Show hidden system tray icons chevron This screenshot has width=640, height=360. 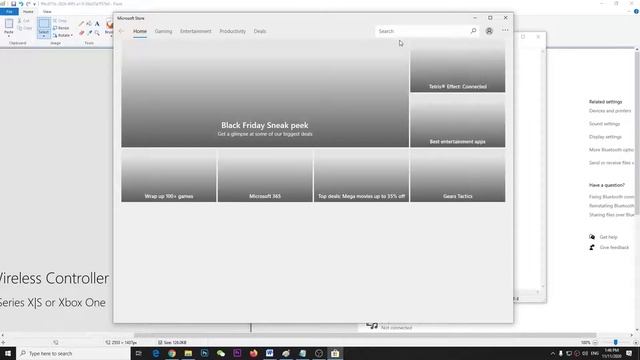pyautogui.click(x=553, y=353)
